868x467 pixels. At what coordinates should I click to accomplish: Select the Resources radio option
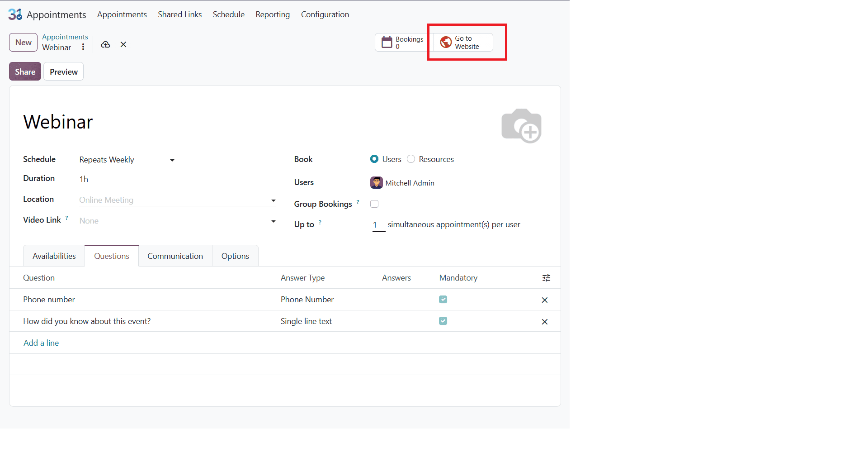[411, 159]
